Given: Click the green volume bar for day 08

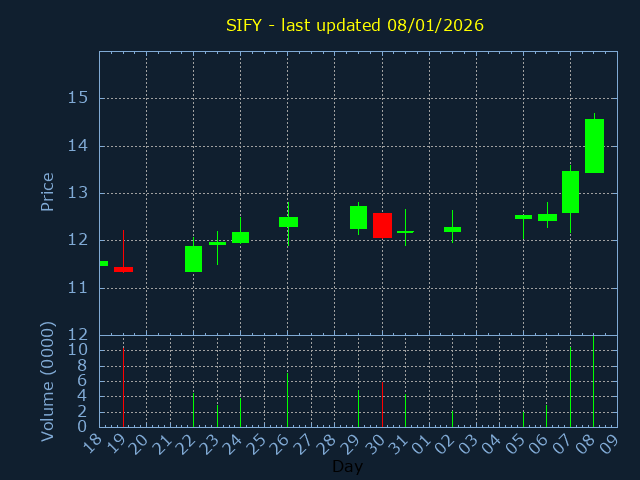Looking at the screenshot, I should (x=593, y=381).
